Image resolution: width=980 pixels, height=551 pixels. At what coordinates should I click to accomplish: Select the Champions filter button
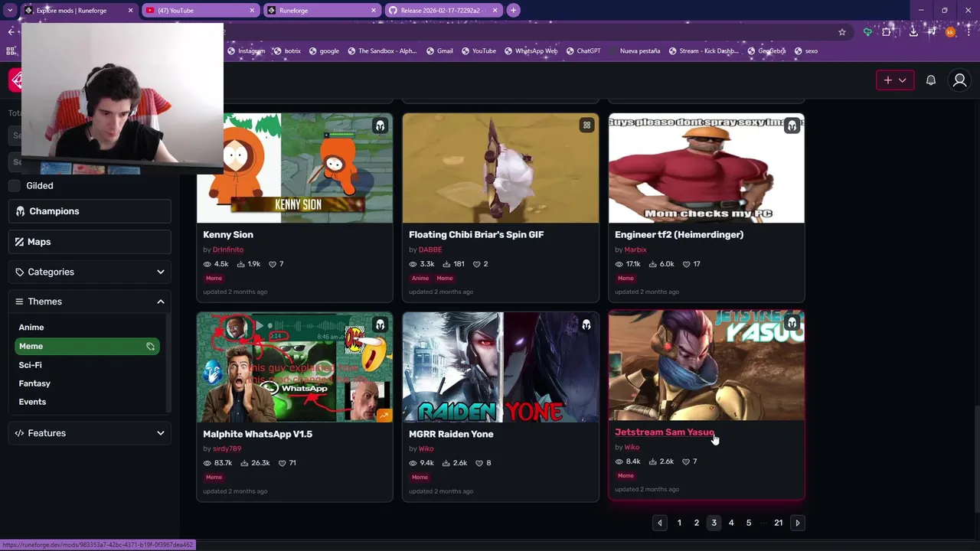coord(90,211)
